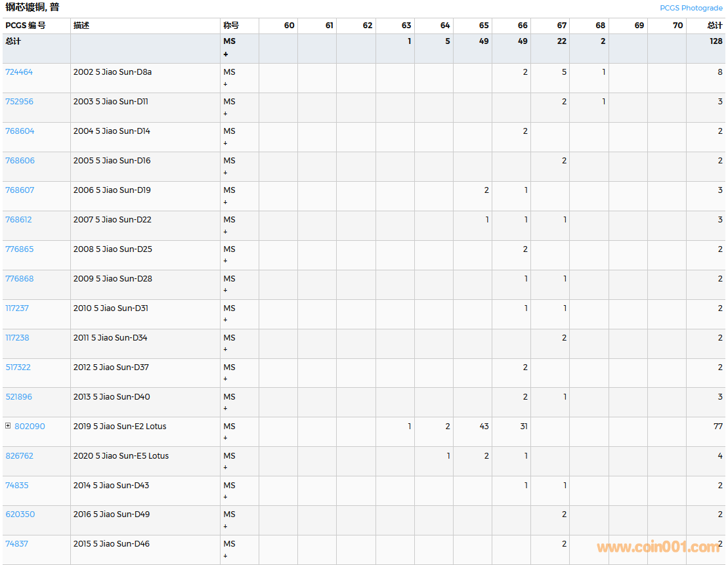
Task: Open PCGS number 620350 link
Action: tap(20, 514)
